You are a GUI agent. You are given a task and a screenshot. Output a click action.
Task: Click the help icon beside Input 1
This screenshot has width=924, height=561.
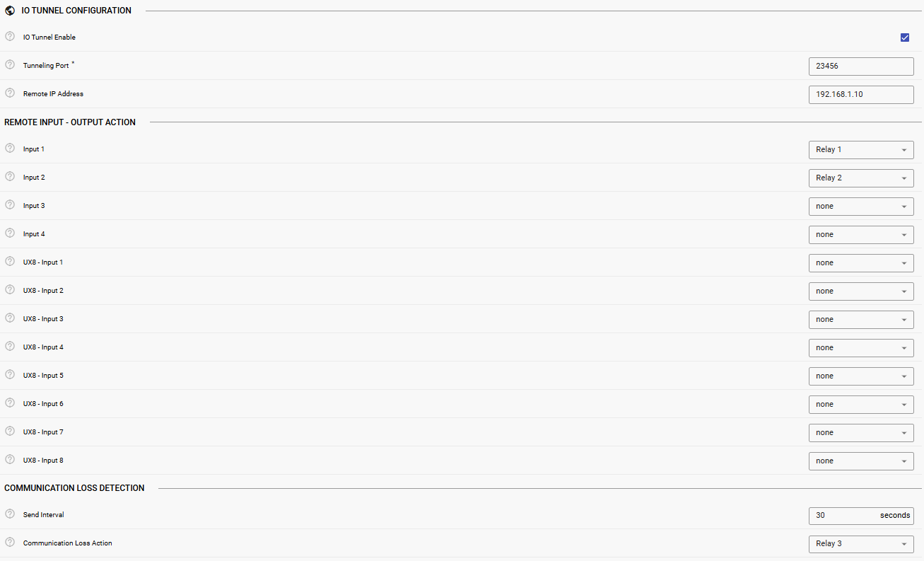point(10,149)
